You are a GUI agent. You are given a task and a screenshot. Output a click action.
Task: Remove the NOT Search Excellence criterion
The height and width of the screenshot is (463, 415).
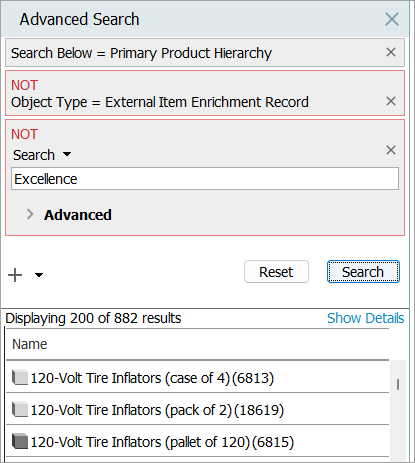pyautogui.click(x=391, y=150)
